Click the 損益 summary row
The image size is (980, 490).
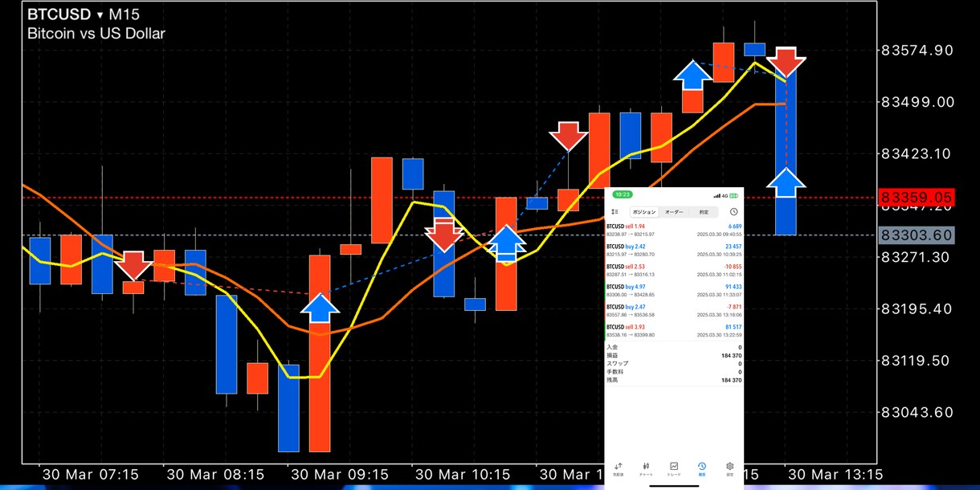[x=674, y=355]
